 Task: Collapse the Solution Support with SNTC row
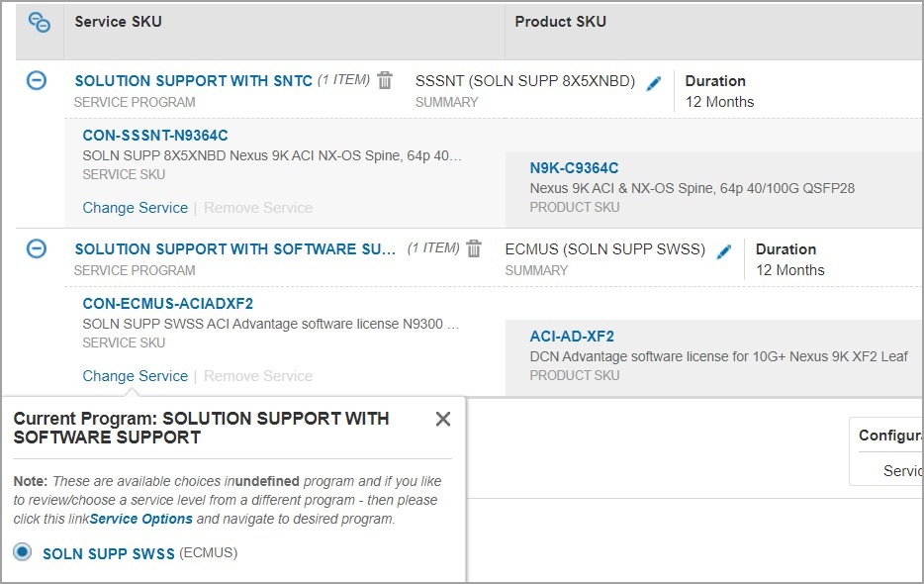[37, 81]
